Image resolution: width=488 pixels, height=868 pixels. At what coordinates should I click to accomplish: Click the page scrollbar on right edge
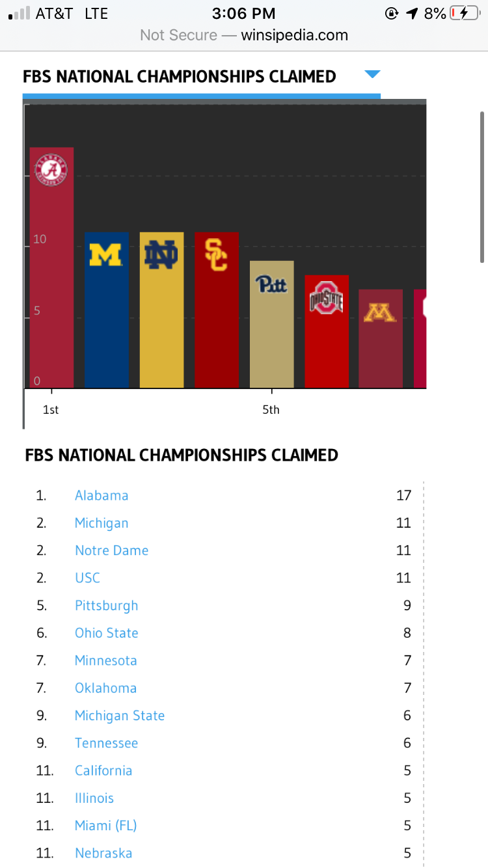(x=482, y=187)
